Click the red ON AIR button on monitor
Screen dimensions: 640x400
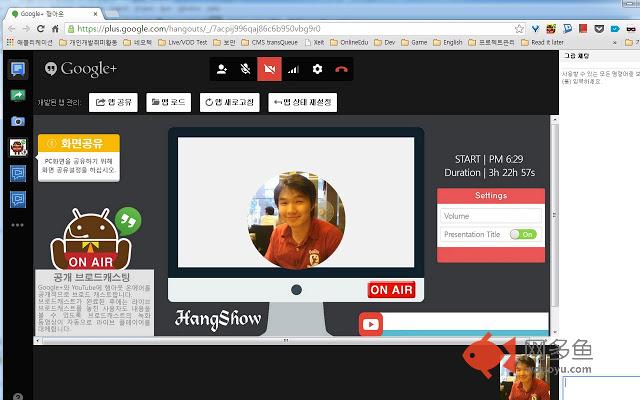coord(391,290)
